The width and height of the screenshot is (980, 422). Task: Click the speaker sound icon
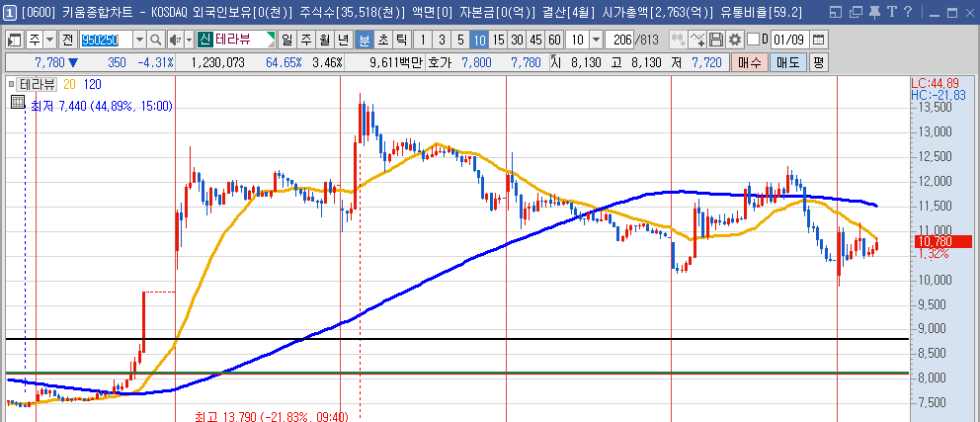pyautogui.click(x=174, y=40)
